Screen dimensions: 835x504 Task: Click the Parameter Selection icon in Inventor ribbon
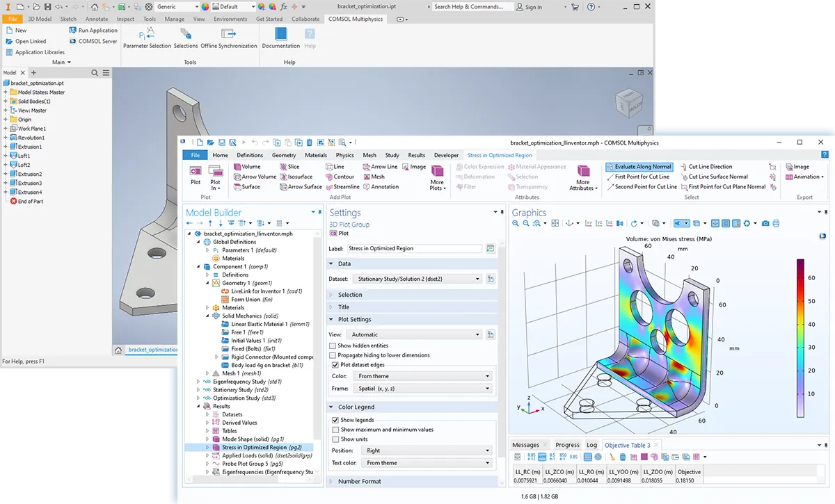click(146, 35)
